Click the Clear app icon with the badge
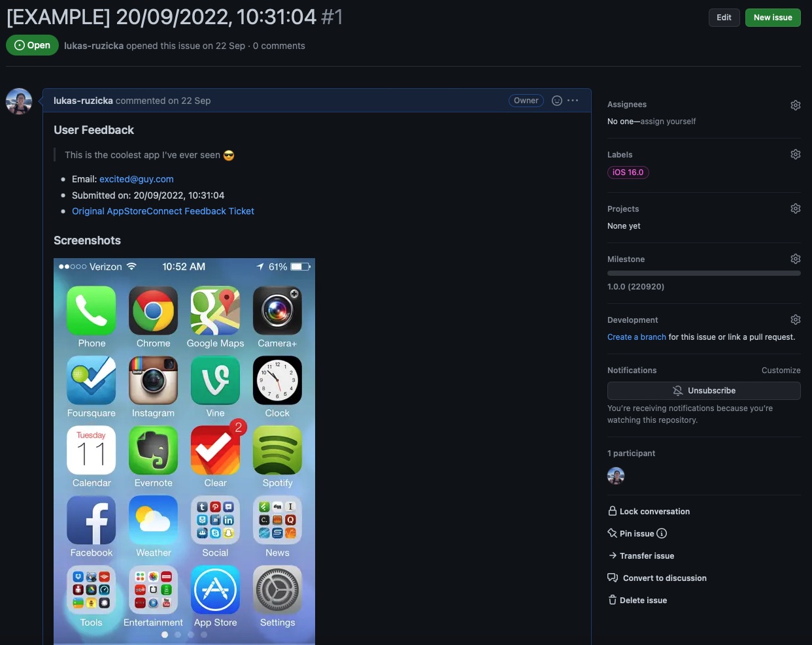The height and width of the screenshot is (645, 812). [215, 450]
